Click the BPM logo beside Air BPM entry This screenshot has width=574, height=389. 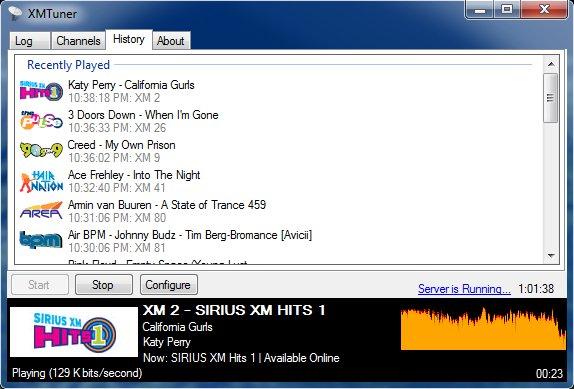41,240
